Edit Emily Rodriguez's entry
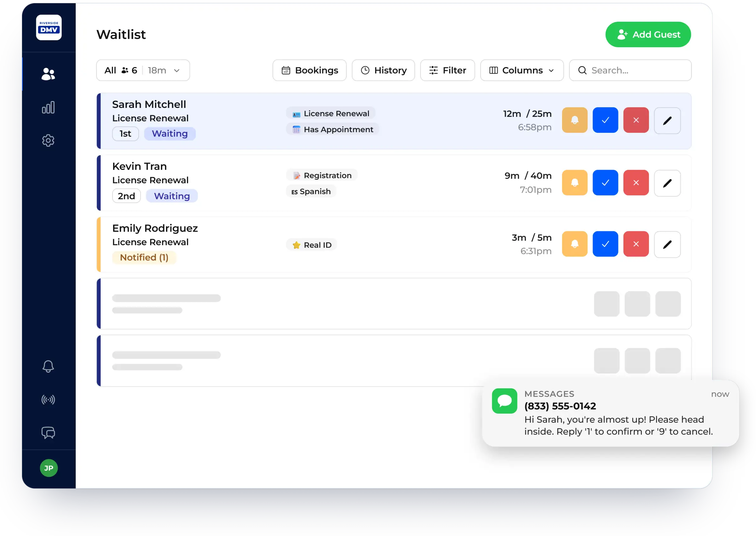This screenshot has height=536, width=756. [667, 245]
